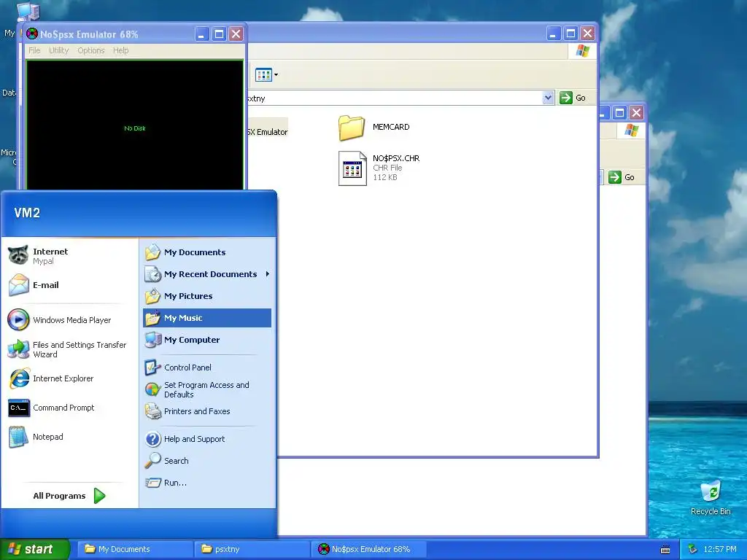The height and width of the screenshot is (560, 747).
Task: Click Go button in My Documents window
Action: [622, 177]
